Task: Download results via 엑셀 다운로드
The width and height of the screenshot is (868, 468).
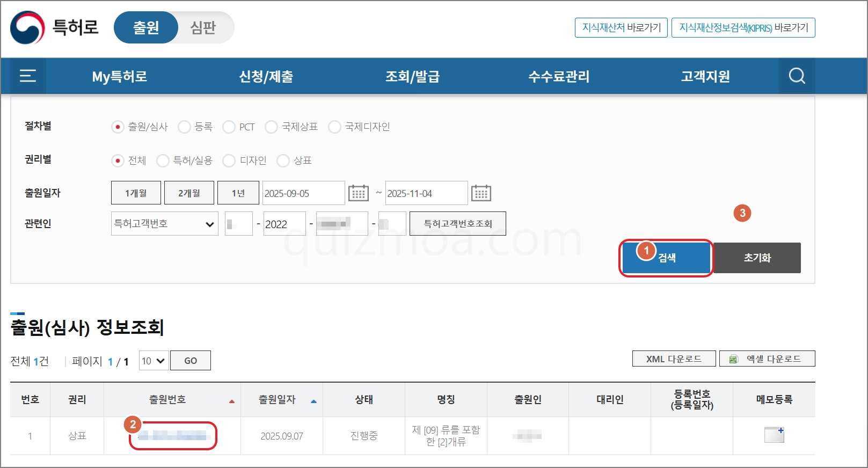Action: point(767,359)
